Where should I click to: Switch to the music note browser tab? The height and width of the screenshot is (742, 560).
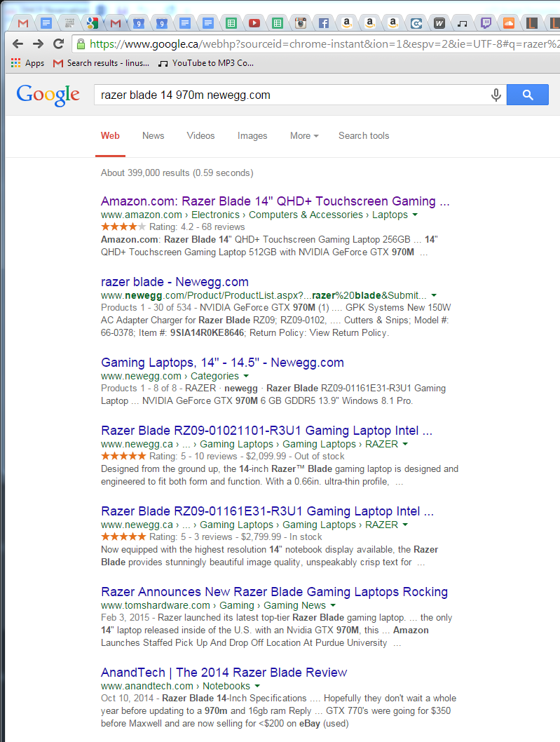[x=463, y=22]
